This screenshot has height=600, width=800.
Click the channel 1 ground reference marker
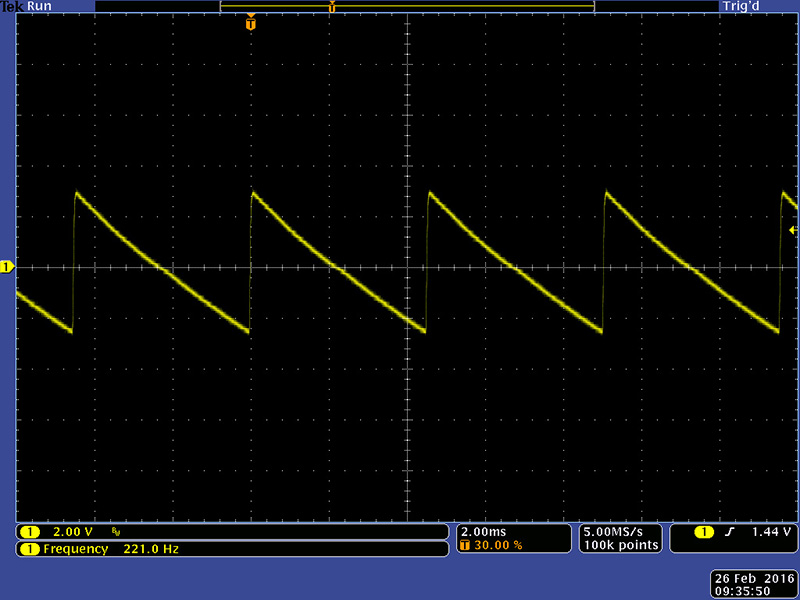click(x=7, y=267)
